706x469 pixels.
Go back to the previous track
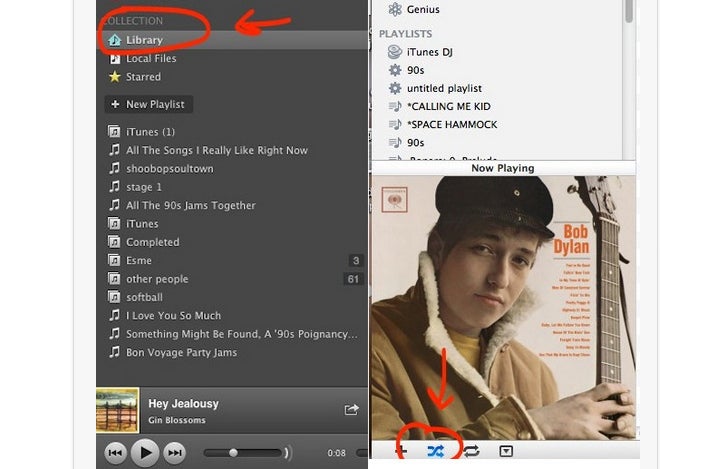click(x=116, y=453)
